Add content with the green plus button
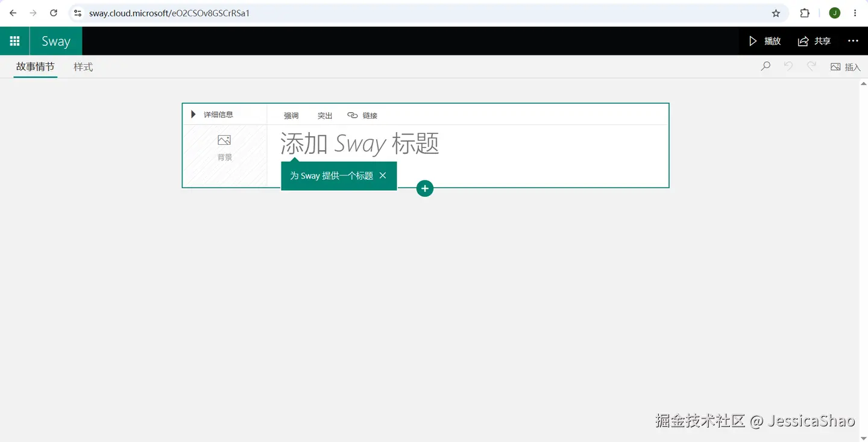 point(425,189)
